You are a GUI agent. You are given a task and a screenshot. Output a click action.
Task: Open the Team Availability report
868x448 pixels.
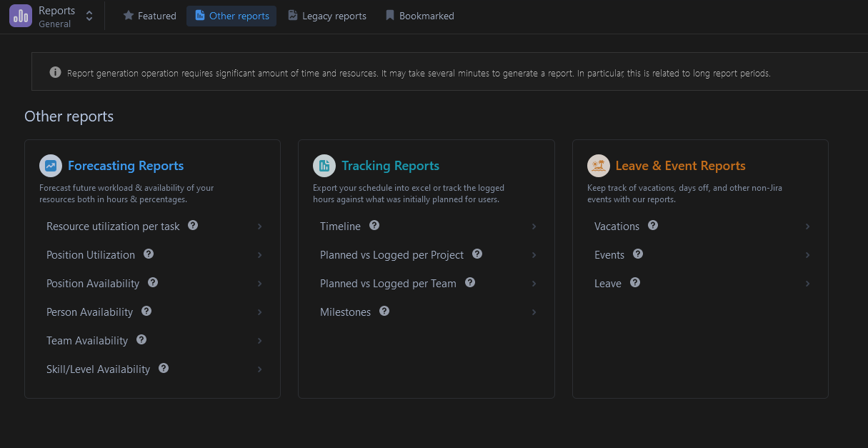[87, 341]
